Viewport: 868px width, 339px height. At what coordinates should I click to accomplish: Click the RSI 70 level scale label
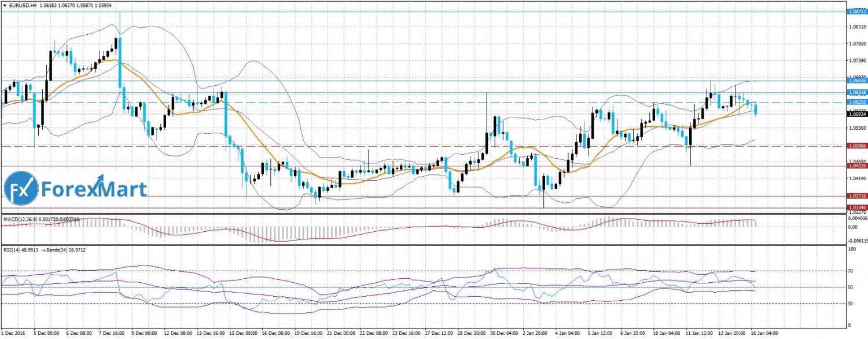[851, 271]
